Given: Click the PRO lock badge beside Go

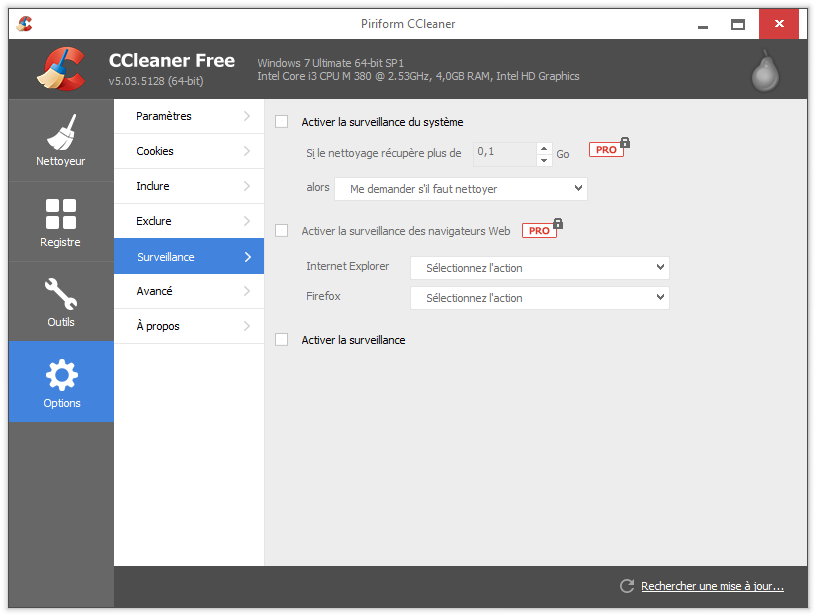Looking at the screenshot, I should click(x=609, y=149).
